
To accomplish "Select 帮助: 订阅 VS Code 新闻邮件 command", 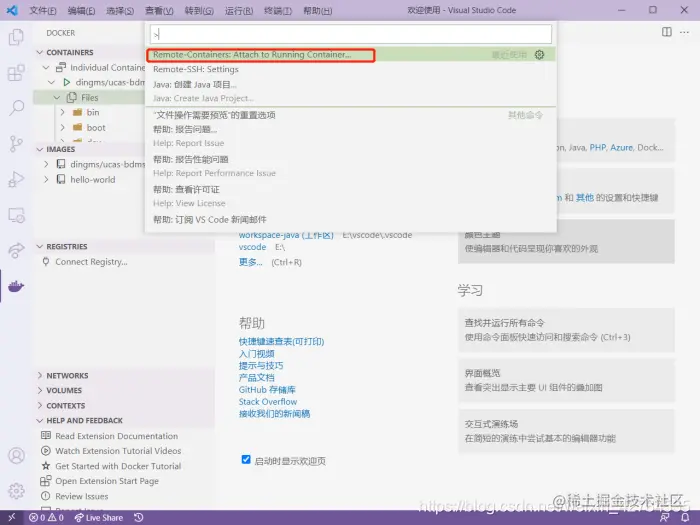I will point(351,220).
